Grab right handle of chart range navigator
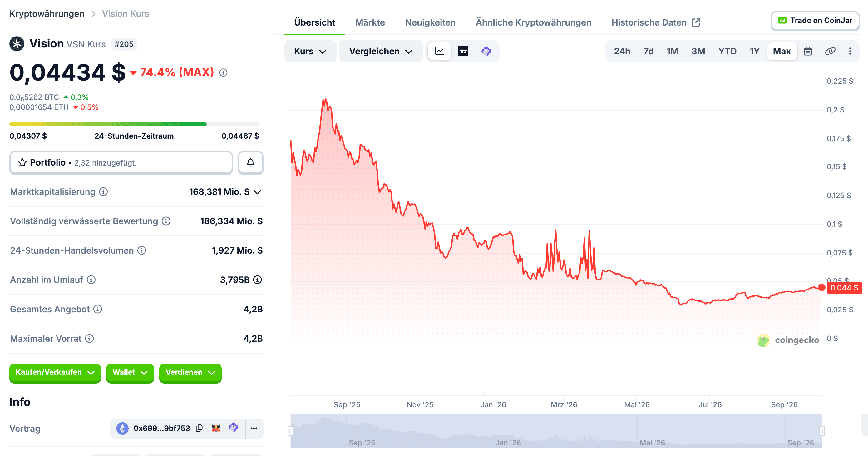 click(822, 431)
